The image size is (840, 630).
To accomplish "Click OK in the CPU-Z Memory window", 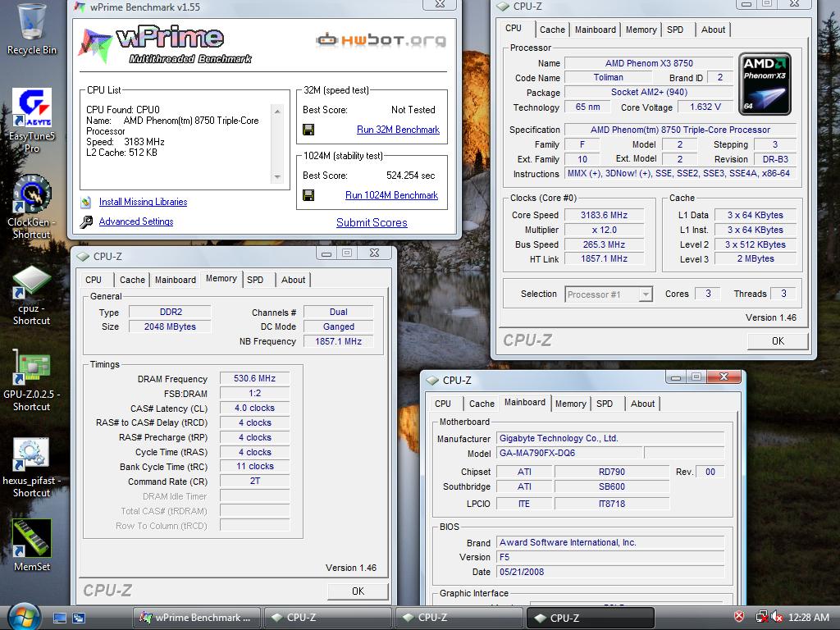I will click(x=358, y=591).
